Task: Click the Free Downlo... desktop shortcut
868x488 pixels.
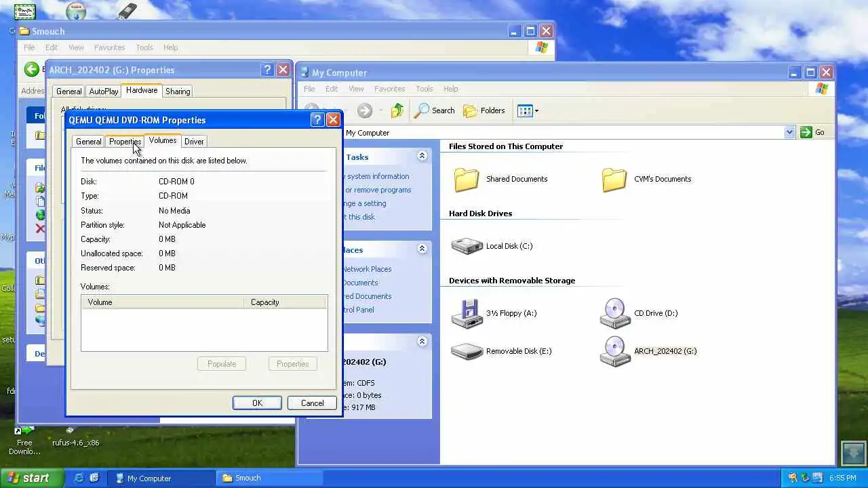Action: click(24, 441)
